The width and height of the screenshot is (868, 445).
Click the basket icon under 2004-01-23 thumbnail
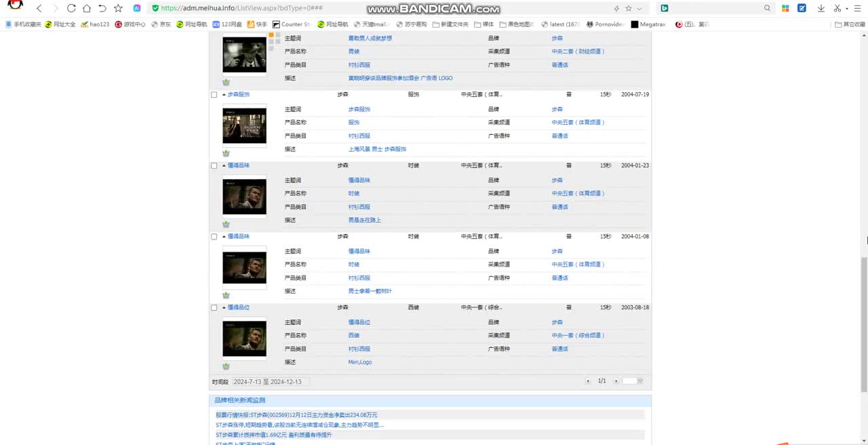226,225
